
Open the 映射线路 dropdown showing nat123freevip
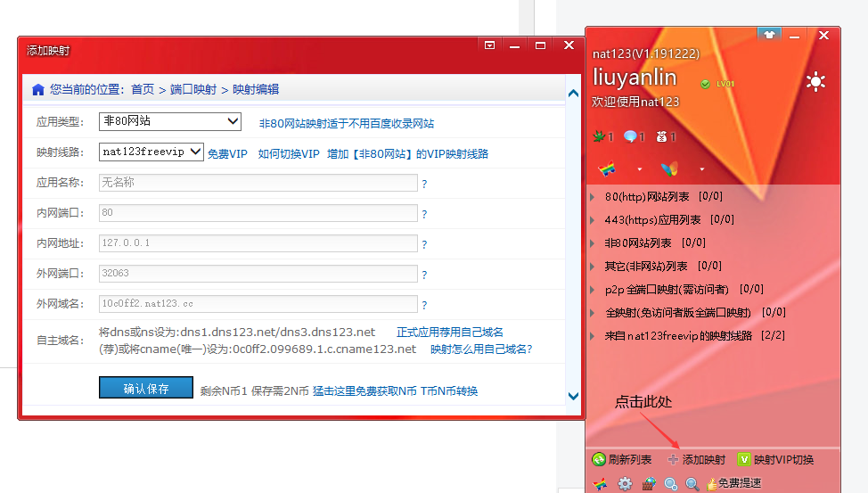coord(151,152)
